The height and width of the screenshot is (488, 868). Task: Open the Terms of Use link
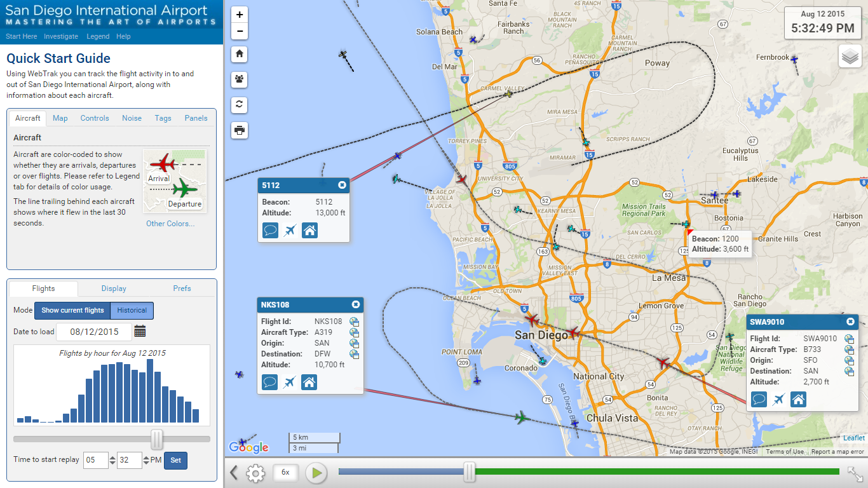click(x=785, y=452)
